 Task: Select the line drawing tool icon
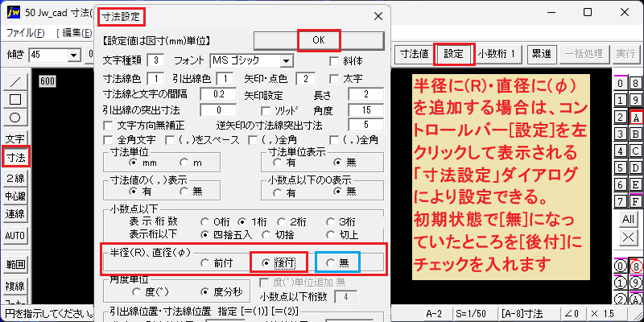tap(15, 81)
